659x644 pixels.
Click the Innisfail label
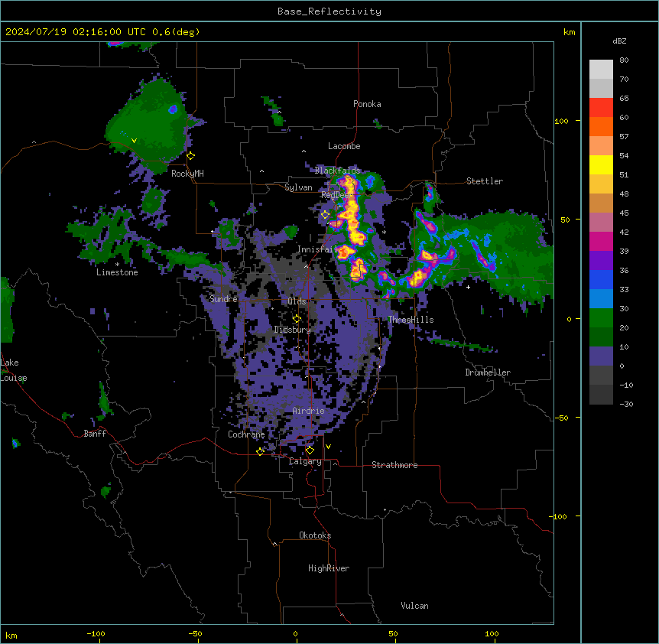click(x=318, y=249)
